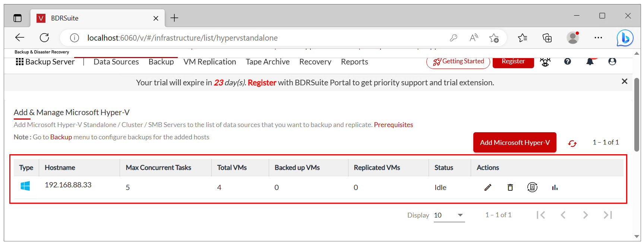
Task: Open the notifications bell
Action: tap(590, 62)
